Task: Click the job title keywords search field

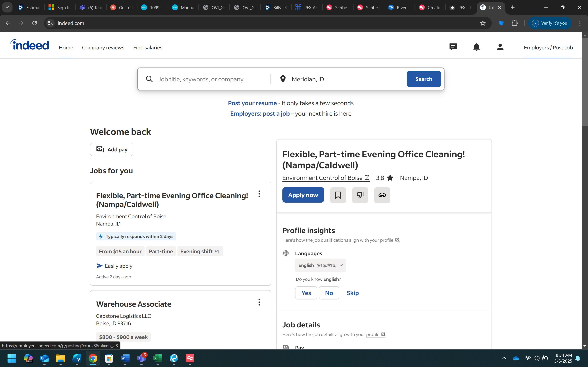Action: click(x=211, y=79)
